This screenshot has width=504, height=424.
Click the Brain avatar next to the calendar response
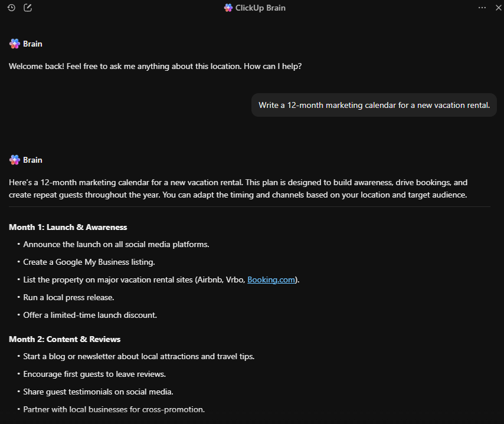[x=14, y=159]
